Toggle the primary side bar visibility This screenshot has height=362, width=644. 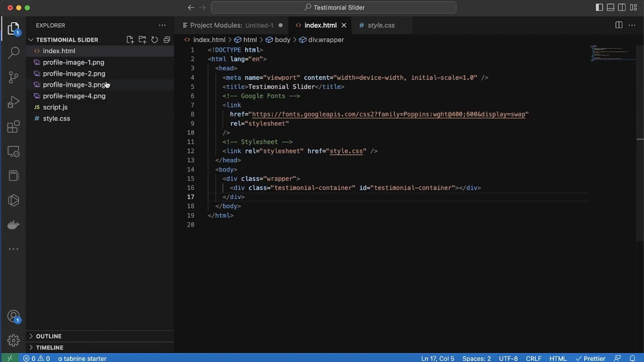pos(599,8)
